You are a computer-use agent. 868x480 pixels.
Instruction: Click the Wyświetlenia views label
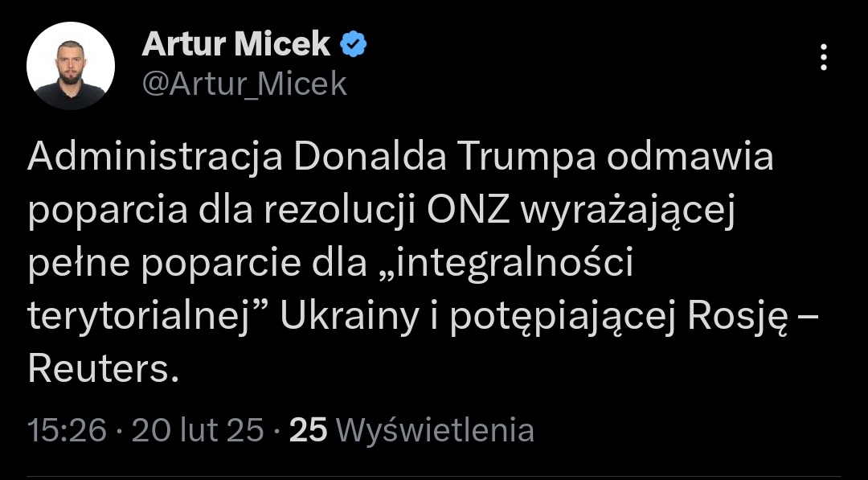pyautogui.click(x=435, y=430)
